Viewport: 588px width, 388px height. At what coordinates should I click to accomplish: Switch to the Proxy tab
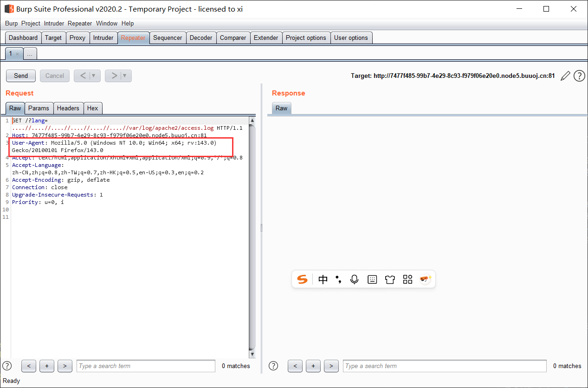(78, 38)
